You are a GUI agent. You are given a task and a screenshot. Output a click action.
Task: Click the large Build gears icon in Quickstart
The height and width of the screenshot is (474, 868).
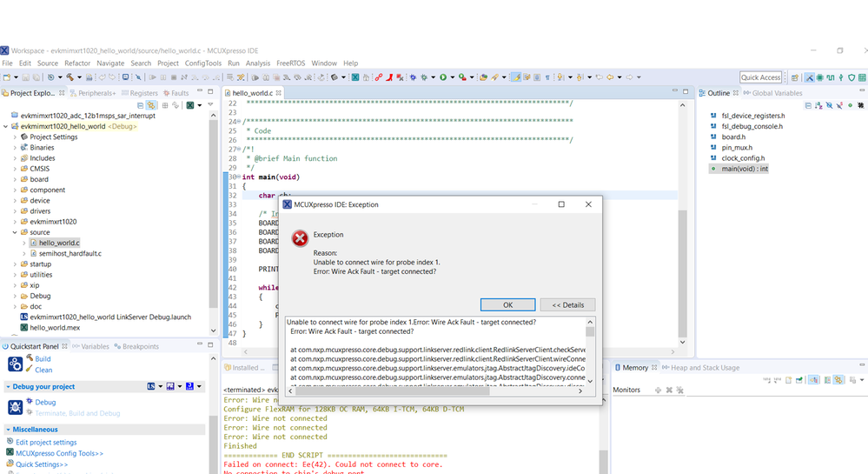(15, 364)
